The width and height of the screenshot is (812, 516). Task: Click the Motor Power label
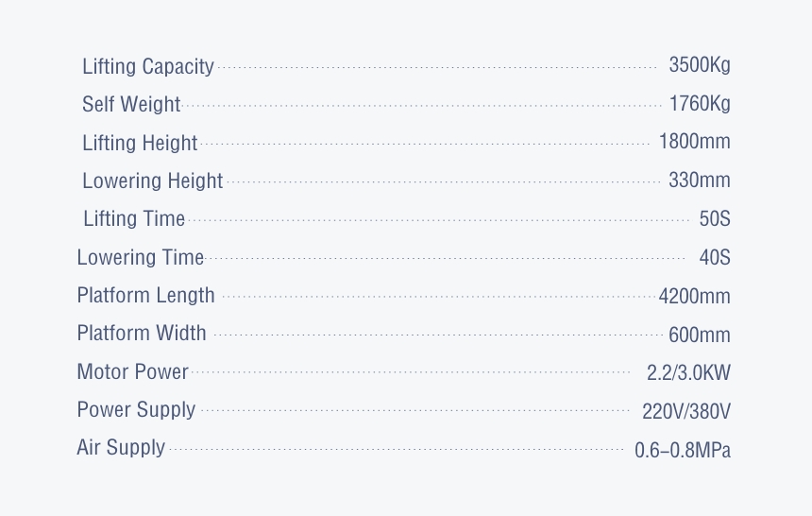coord(132,371)
